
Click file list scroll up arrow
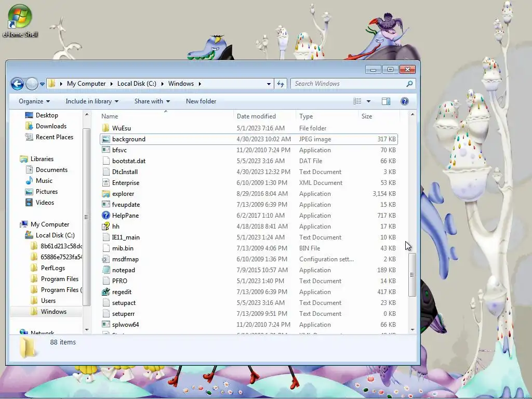tap(412, 115)
